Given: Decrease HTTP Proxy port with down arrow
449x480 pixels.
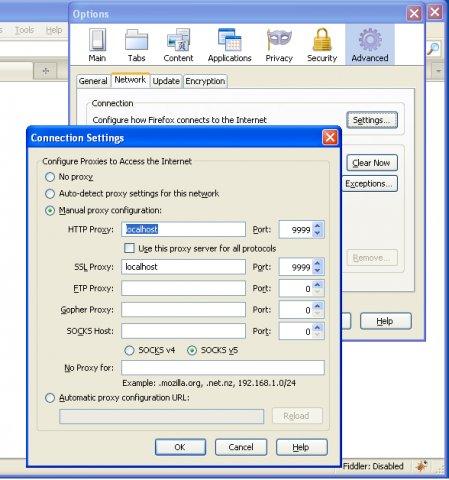Looking at the screenshot, I should (318, 233).
